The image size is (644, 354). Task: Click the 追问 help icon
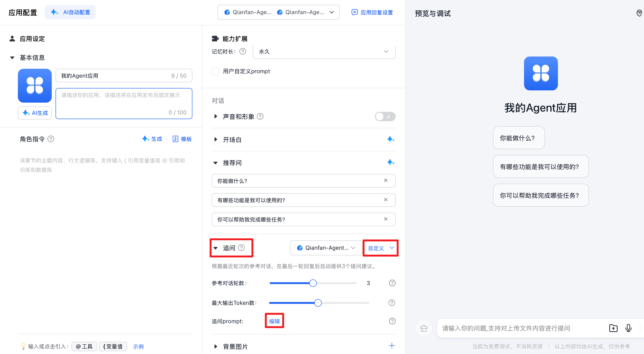tap(241, 248)
